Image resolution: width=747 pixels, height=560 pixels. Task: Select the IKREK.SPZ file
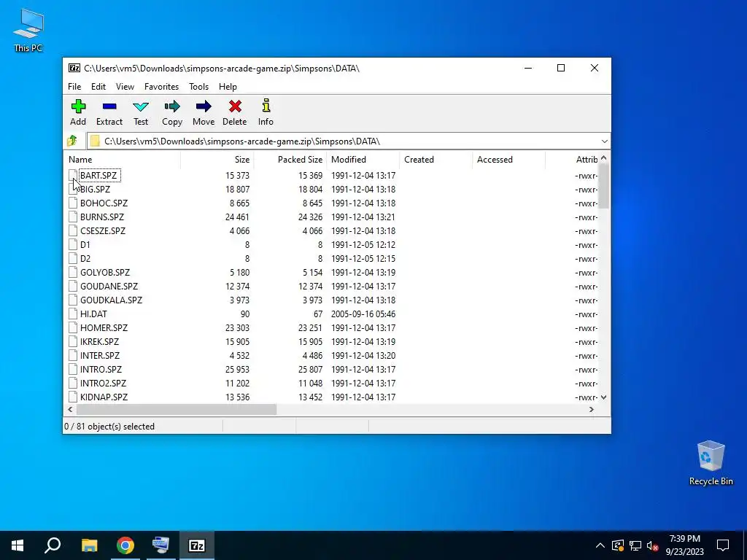coord(99,341)
